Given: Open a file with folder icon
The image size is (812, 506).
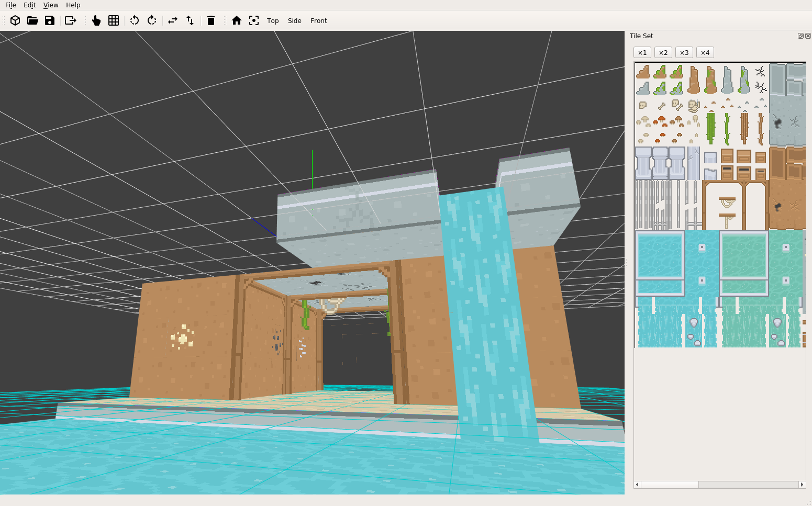Looking at the screenshot, I should tap(32, 20).
